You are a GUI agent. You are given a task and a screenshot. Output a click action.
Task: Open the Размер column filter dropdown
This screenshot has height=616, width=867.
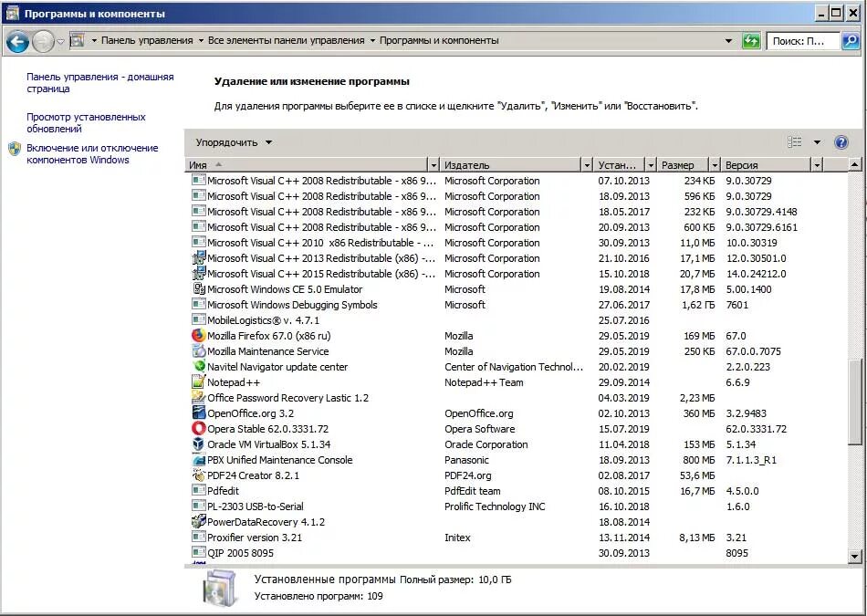715,165
